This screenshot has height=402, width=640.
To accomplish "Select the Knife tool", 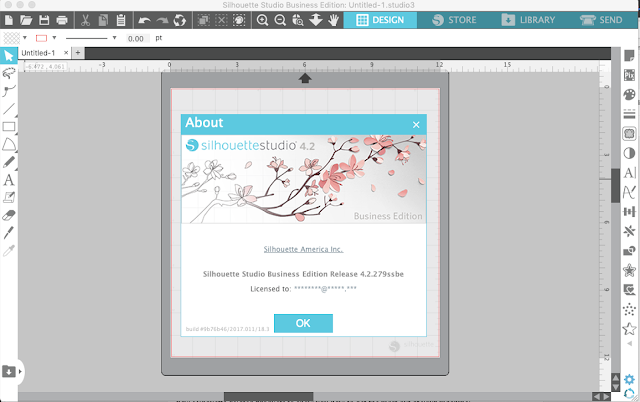I will coord(9,233).
